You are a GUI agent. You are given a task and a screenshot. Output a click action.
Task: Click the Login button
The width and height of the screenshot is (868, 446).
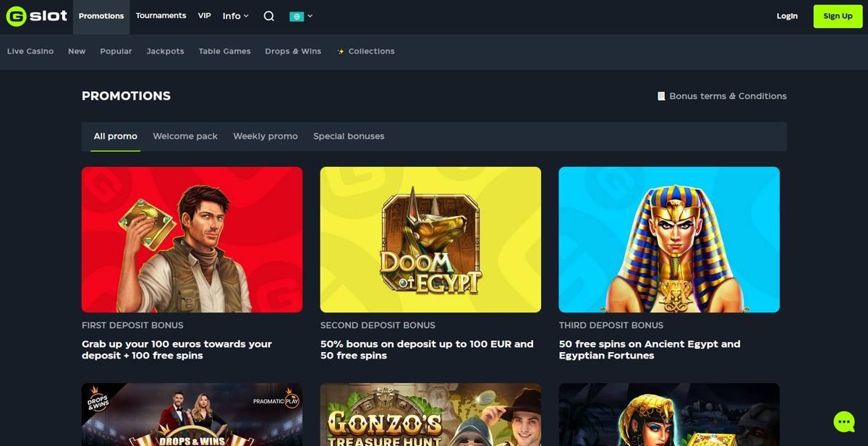coord(787,16)
